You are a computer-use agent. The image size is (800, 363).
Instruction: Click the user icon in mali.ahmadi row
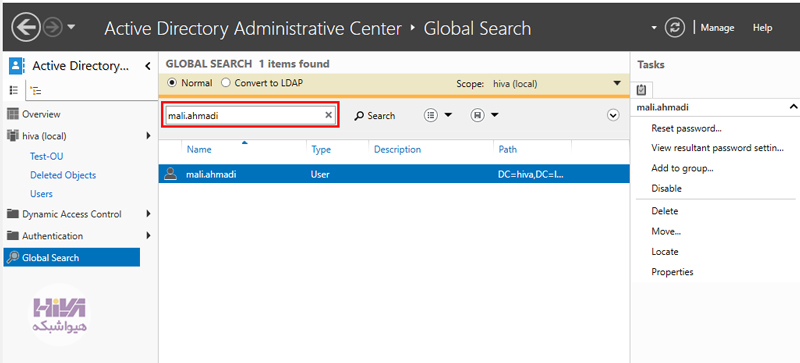171,174
